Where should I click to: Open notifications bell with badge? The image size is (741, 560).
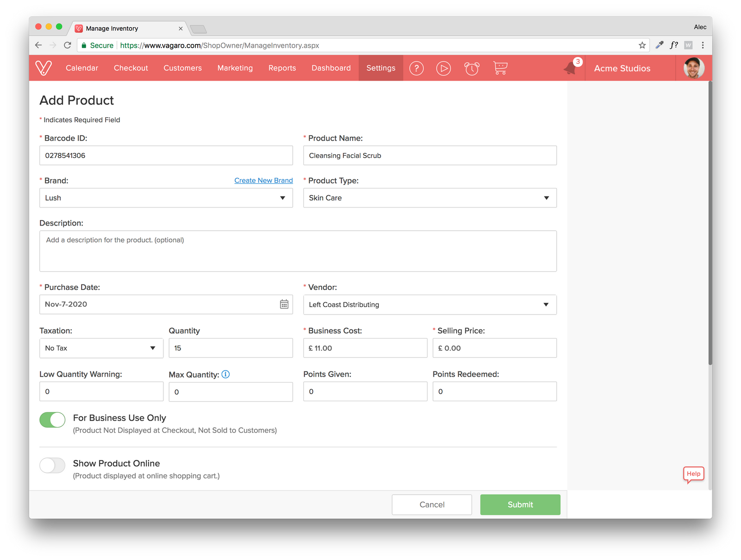click(572, 67)
